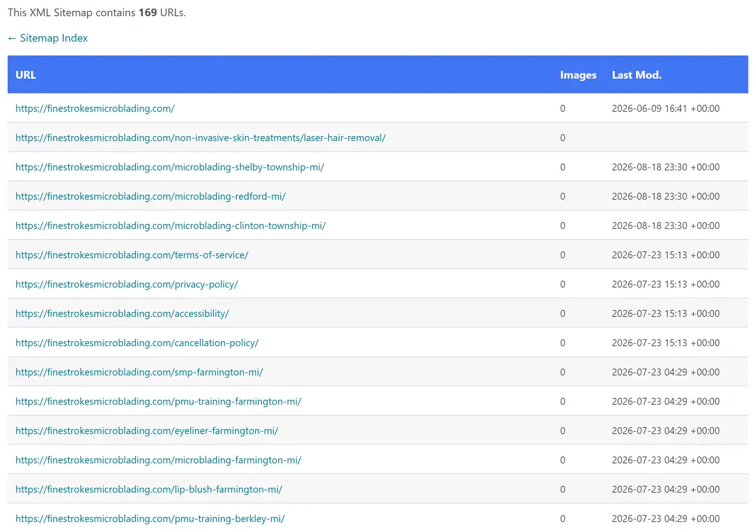Open the accessibility page link
This screenshot has height=532, width=756.
[122, 313]
